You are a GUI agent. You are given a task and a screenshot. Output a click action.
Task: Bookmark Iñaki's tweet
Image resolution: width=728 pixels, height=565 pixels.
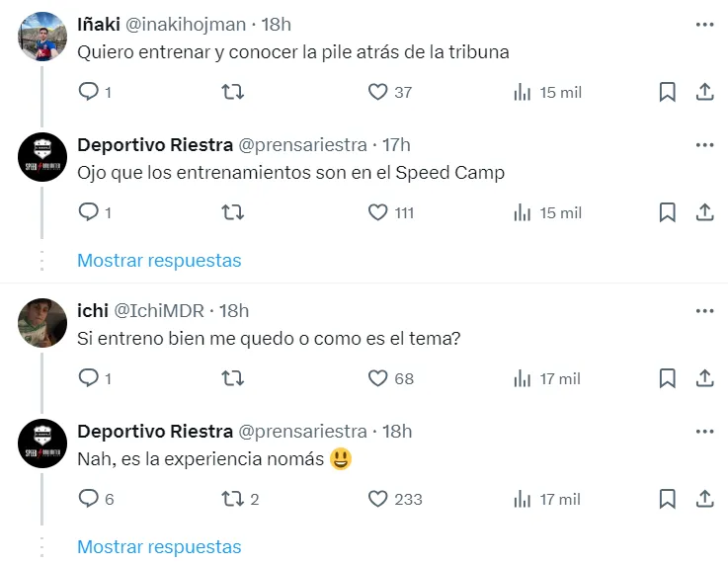667,92
